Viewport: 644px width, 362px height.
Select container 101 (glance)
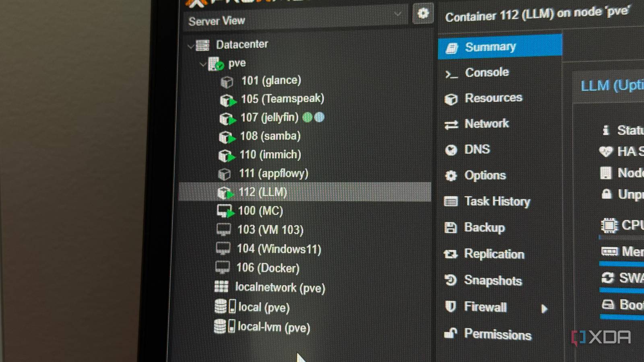[271, 80]
